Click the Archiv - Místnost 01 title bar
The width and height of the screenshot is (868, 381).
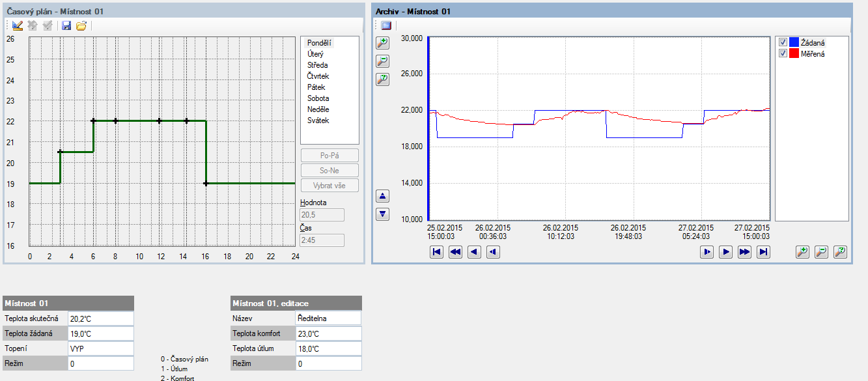pos(612,11)
